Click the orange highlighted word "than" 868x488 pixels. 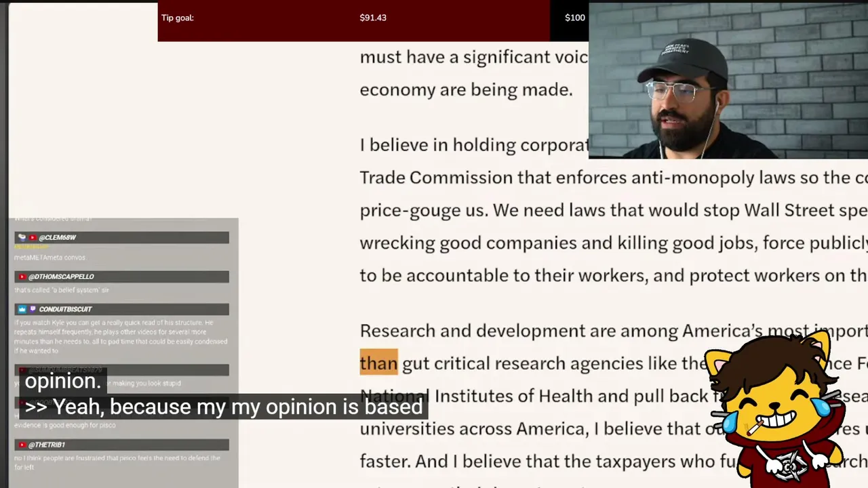378,363
